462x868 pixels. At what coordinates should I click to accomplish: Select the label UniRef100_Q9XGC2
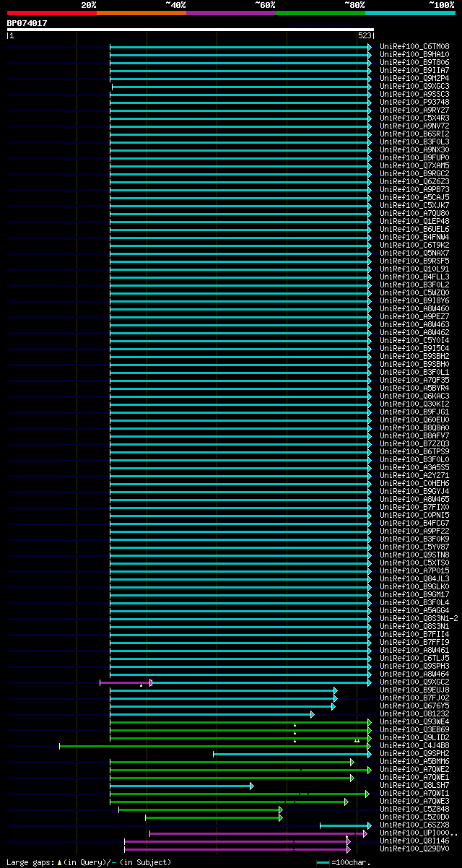tap(414, 682)
